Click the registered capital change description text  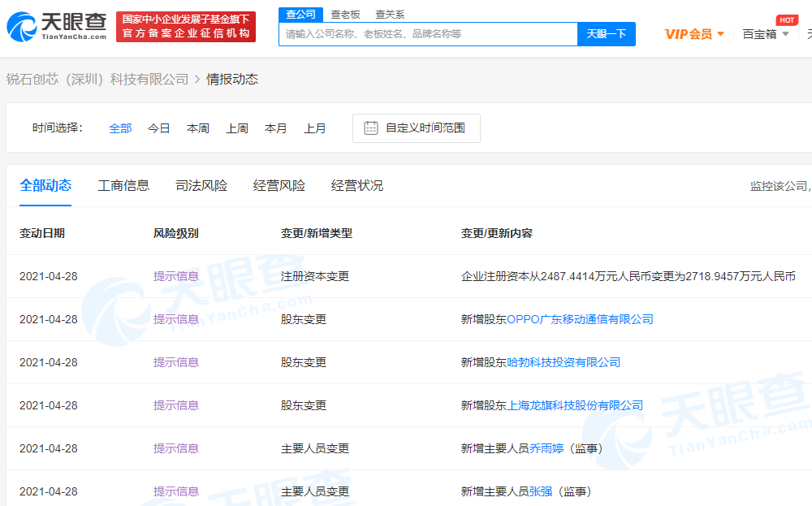(x=628, y=277)
